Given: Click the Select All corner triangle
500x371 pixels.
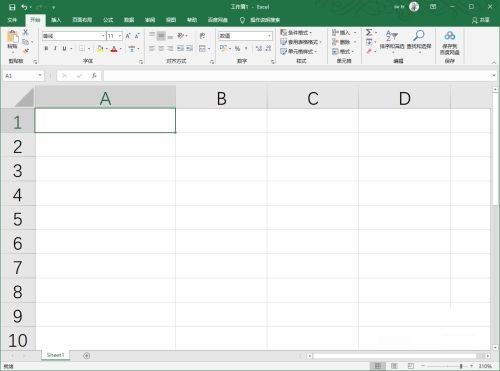Looking at the screenshot, I should [24, 97].
